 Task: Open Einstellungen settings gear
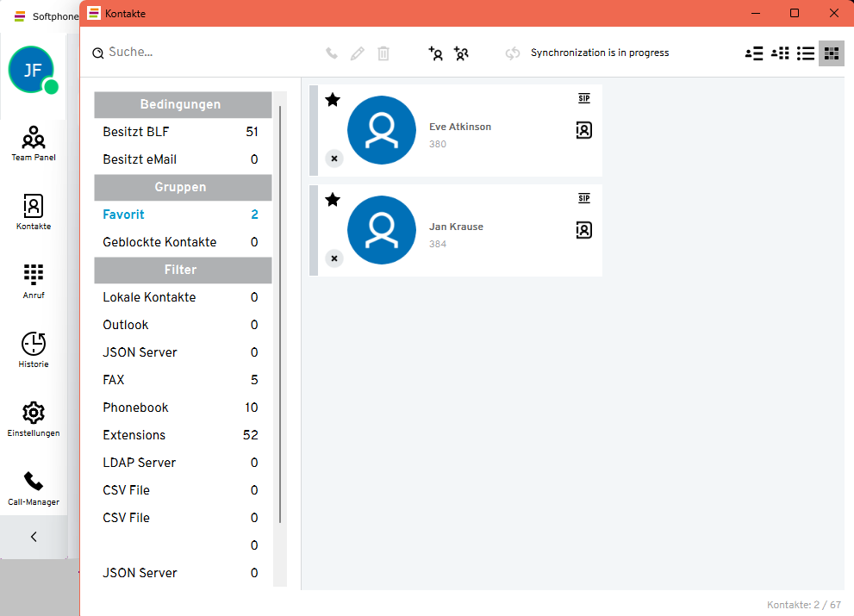(x=34, y=418)
